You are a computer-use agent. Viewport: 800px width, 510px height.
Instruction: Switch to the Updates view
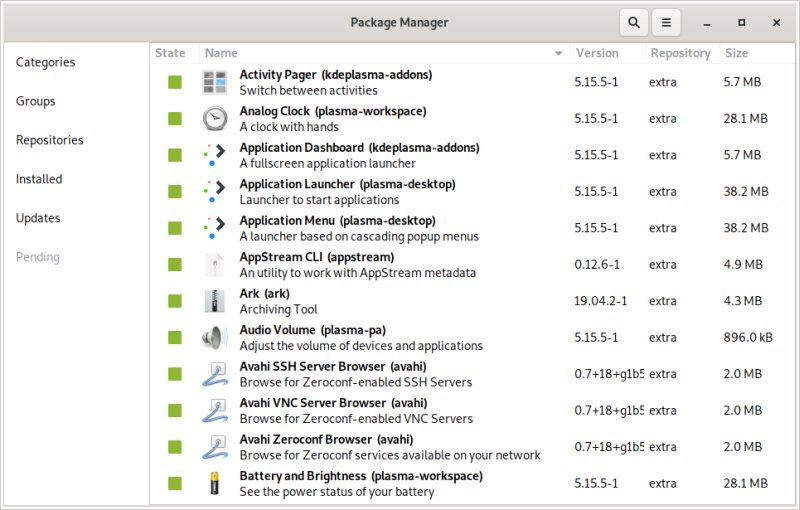pos(38,218)
